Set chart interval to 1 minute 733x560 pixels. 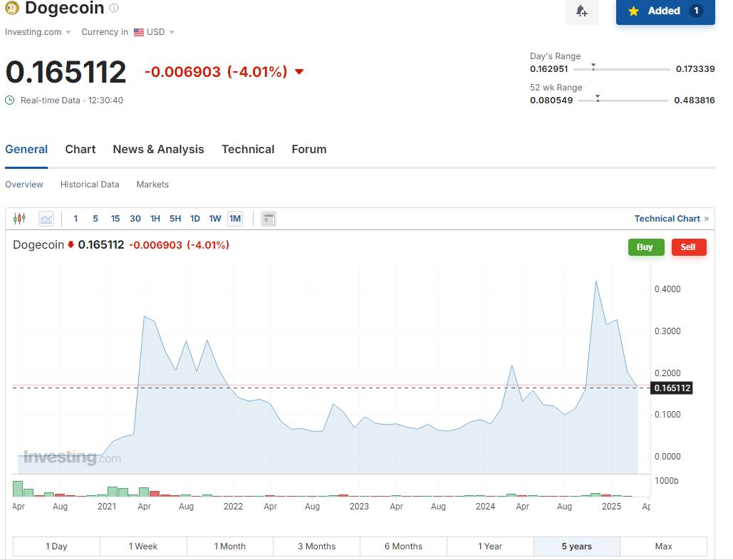pos(76,218)
